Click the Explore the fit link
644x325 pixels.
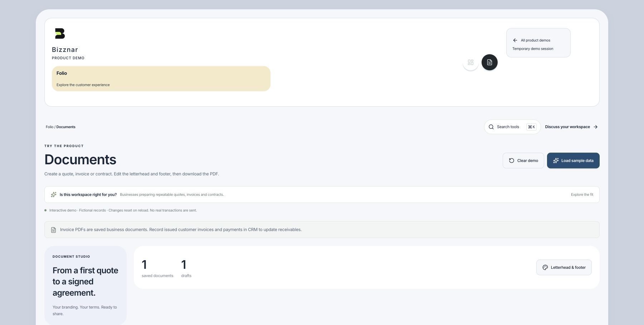pos(582,195)
